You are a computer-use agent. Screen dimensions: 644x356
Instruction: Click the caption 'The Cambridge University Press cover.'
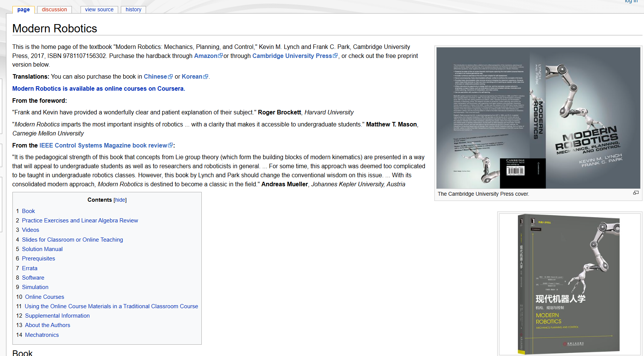483,194
